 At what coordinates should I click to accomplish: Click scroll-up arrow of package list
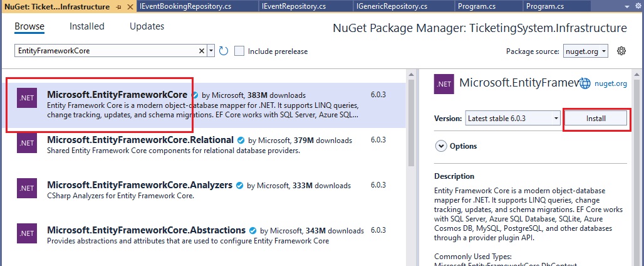click(x=412, y=73)
